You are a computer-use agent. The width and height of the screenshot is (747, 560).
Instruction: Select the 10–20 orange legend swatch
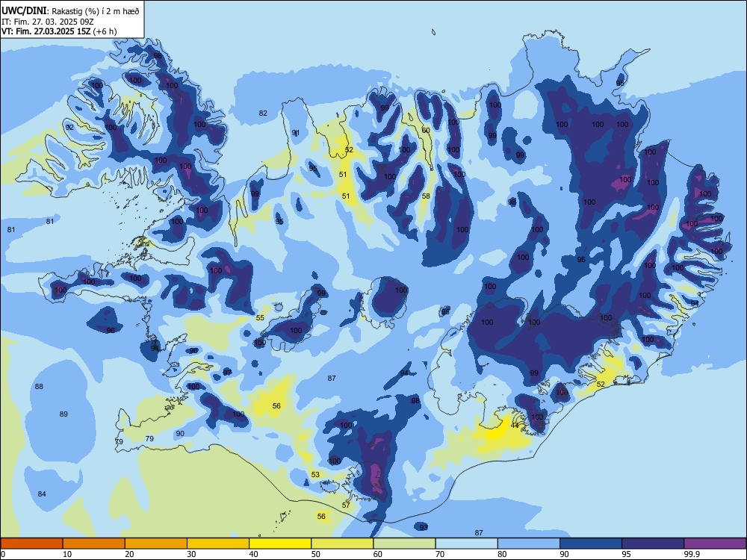coord(94,544)
